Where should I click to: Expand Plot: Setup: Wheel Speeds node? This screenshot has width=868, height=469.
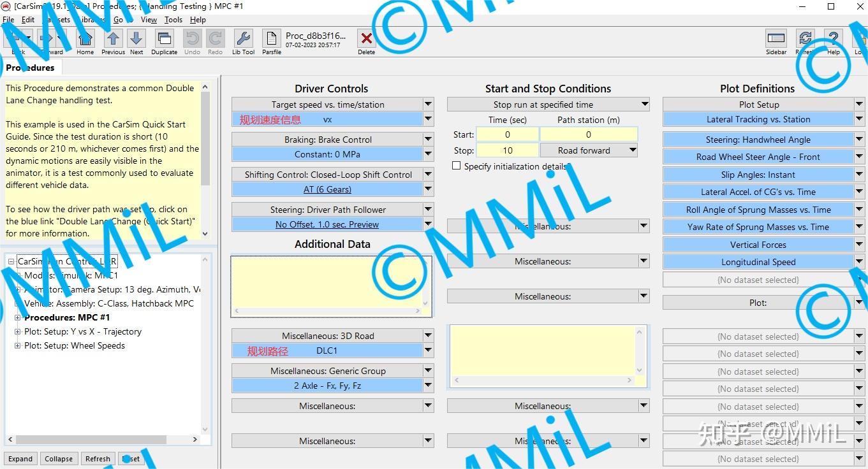[18, 345]
